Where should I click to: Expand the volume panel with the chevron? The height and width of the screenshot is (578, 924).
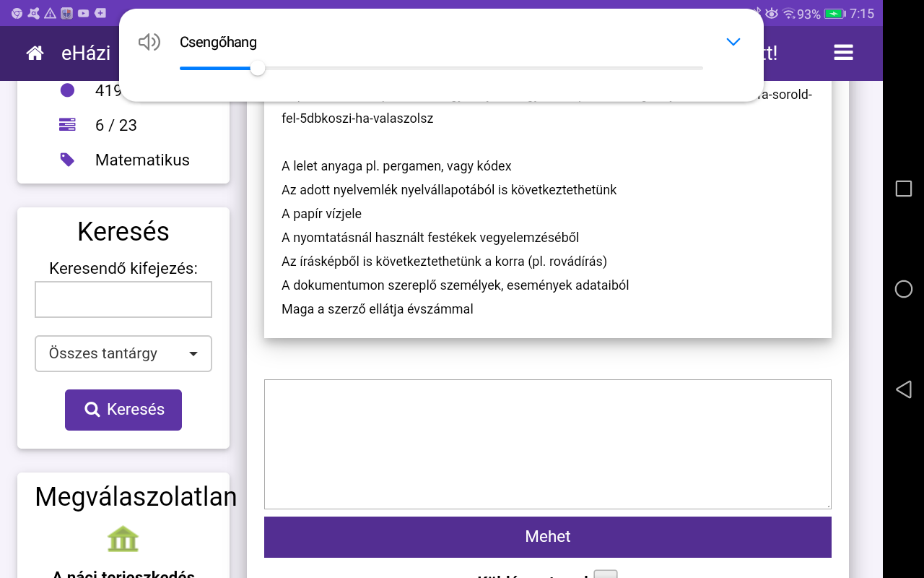click(x=733, y=42)
